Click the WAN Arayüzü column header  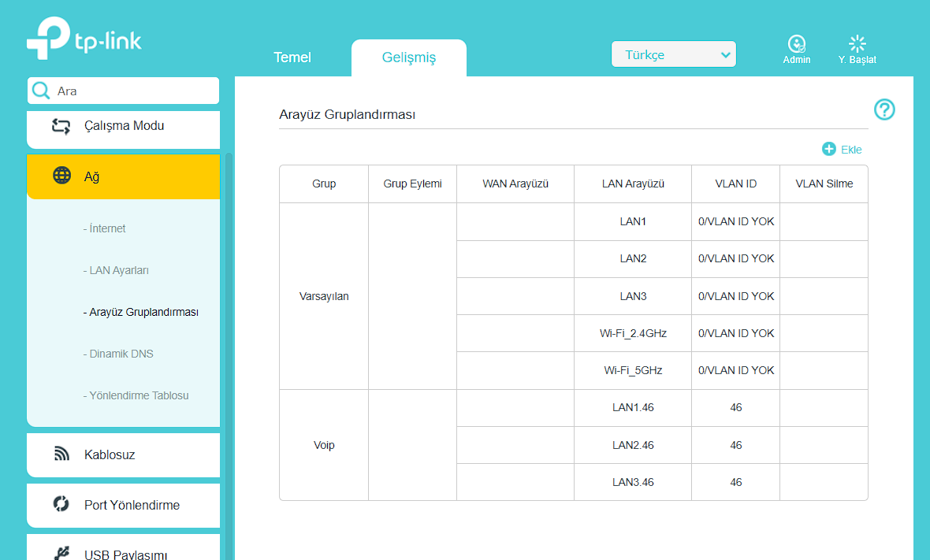click(515, 184)
